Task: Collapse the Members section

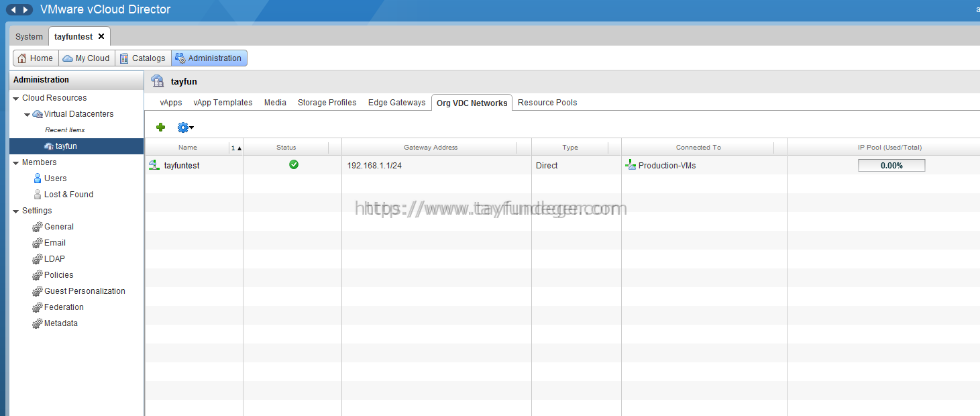Action: pos(15,163)
